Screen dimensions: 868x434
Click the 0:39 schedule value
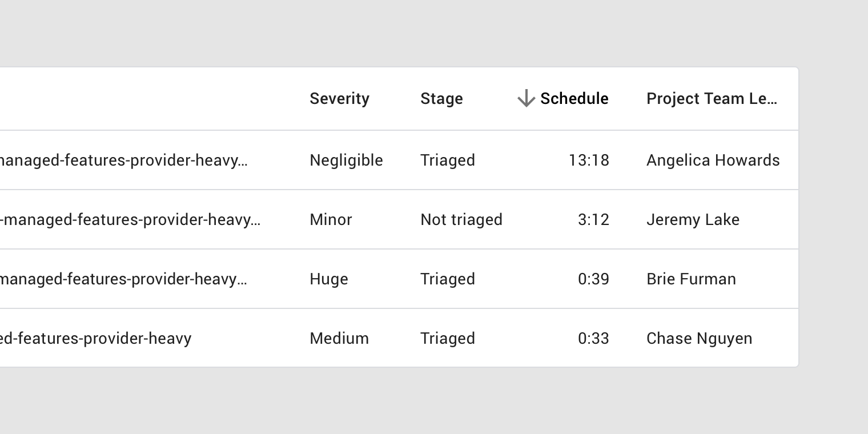pyautogui.click(x=593, y=279)
